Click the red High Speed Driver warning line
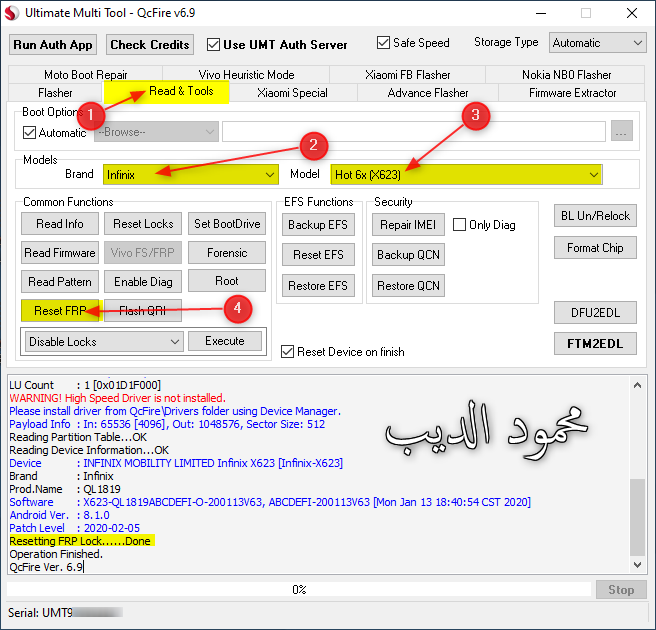 tap(118, 398)
